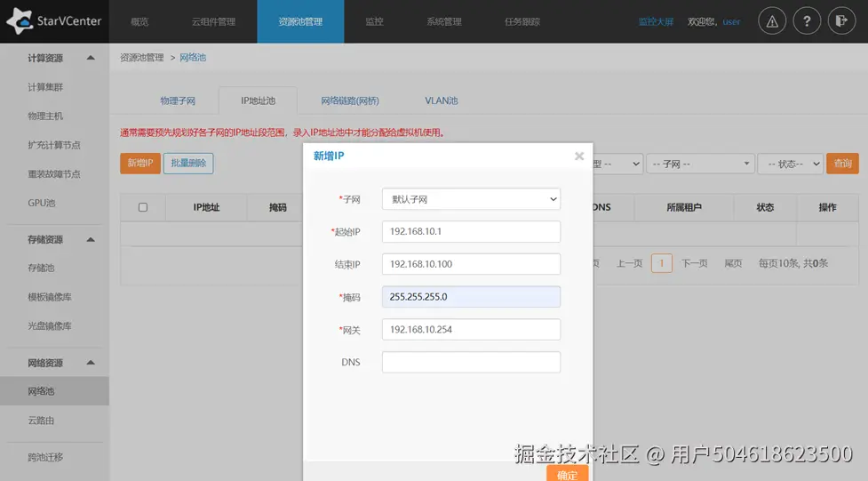Click 资源池管理 in the breadcrumb
Image resolution: width=868 pixels, height=481 pixels.
(142, 58)
